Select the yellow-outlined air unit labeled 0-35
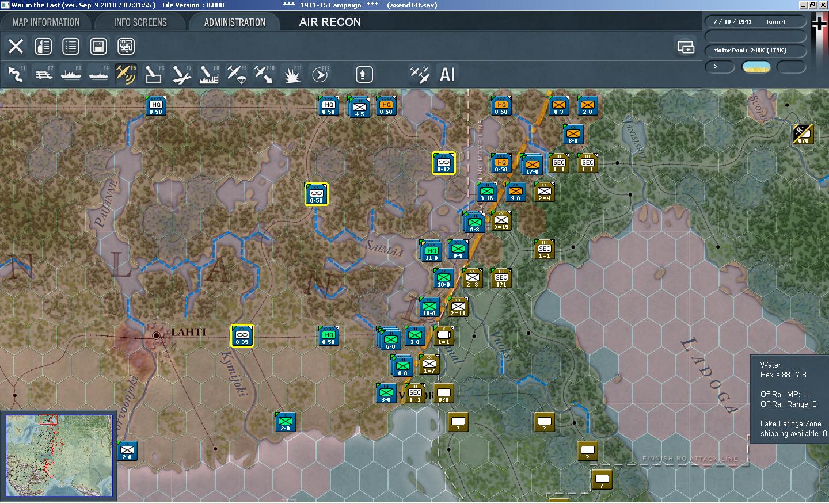The height and width of the screenshot is (504, 829). tap(242, 335)
